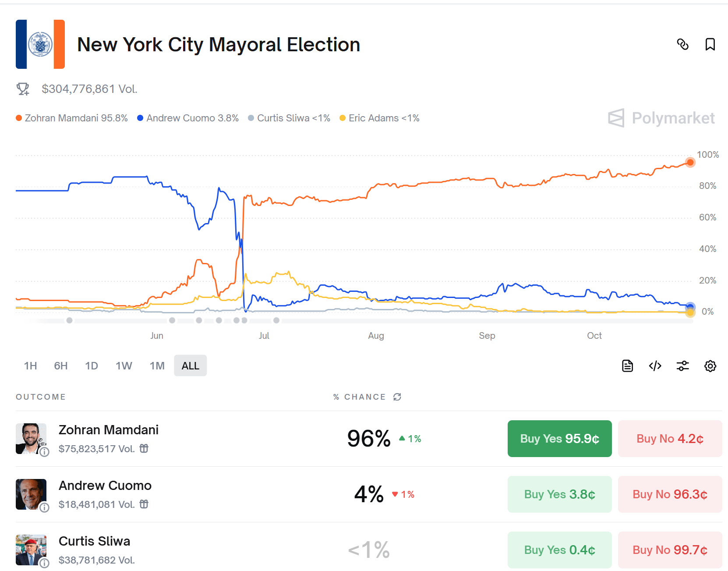Switch chart to 1M range
The height and width of the screenshot is (571, 728).
[x=157, y=365]
